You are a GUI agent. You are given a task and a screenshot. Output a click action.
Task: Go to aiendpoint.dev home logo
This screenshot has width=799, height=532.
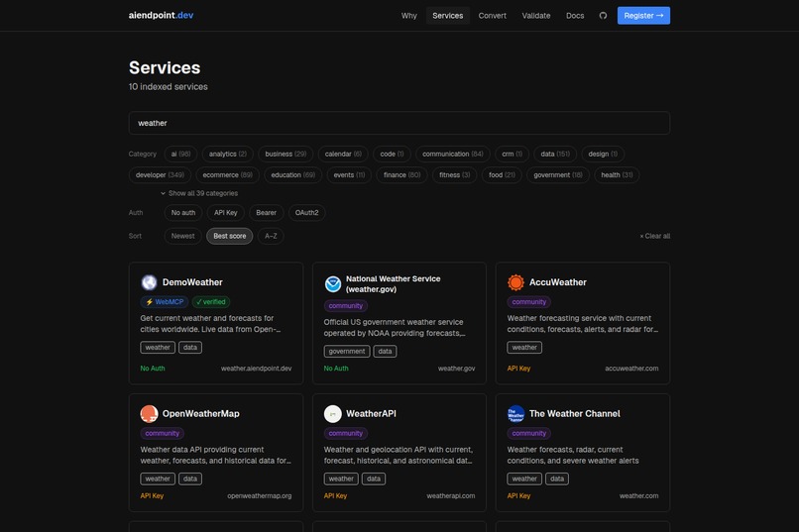coord(161,15)
